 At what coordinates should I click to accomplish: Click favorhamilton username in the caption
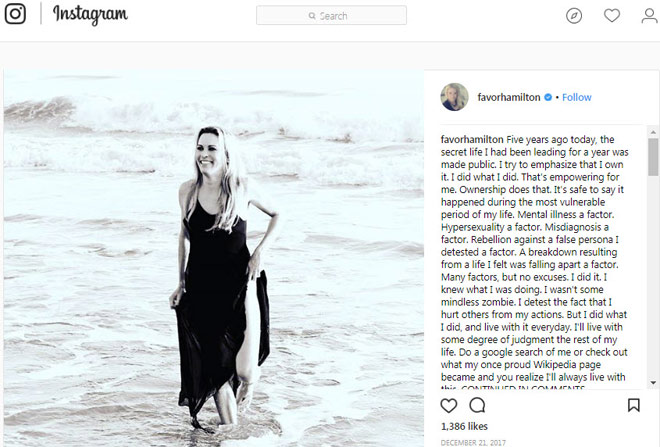click(x=472, y=139)
